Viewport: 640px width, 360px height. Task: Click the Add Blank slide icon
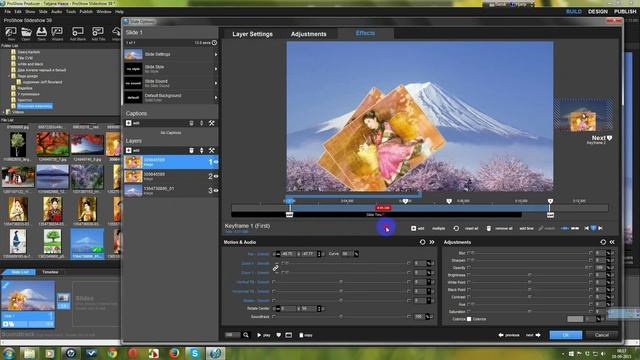point(78,31)
